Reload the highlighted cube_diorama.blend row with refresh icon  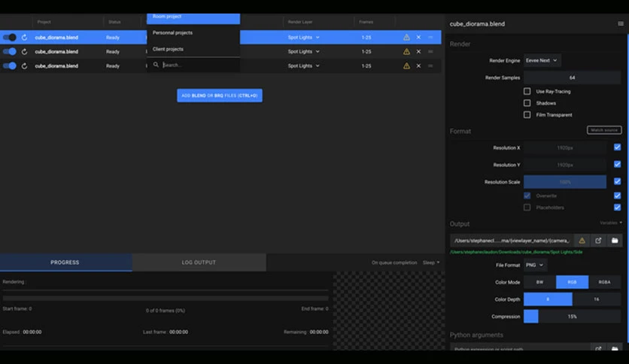(25, 38)
